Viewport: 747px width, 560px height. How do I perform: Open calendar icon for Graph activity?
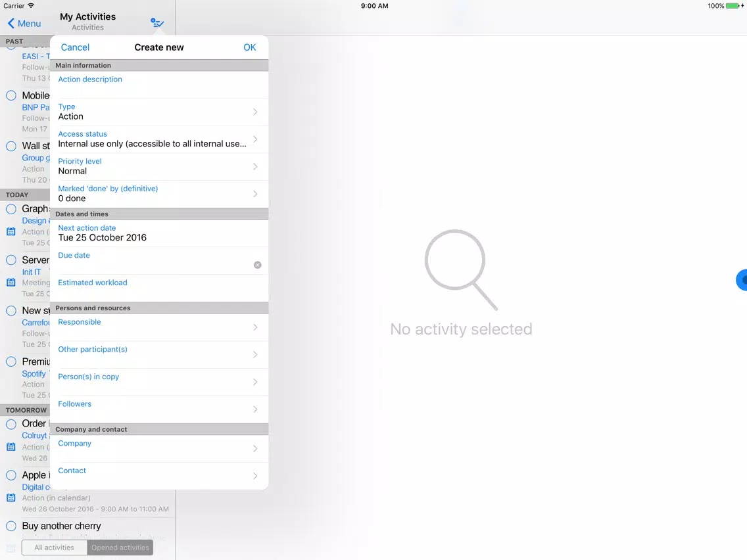[11, 231]
